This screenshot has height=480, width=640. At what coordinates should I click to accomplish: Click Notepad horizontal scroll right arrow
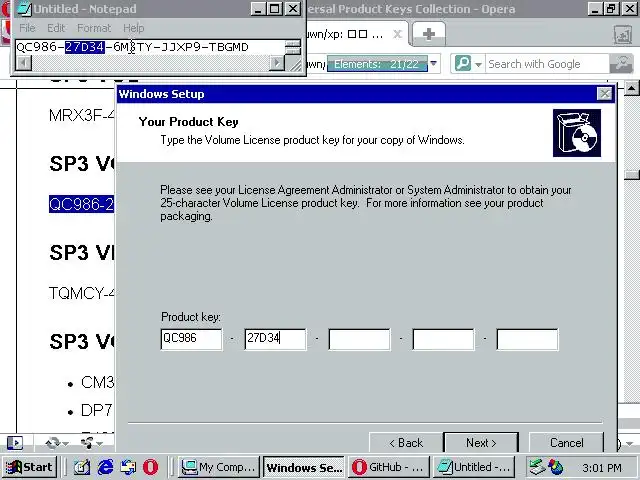pos(277,63)
